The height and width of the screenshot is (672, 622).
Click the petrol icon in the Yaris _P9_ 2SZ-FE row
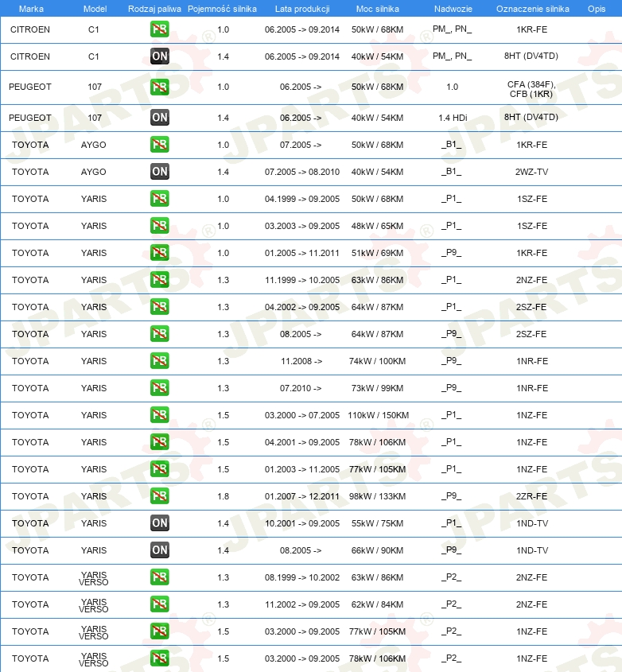point(159,333)
